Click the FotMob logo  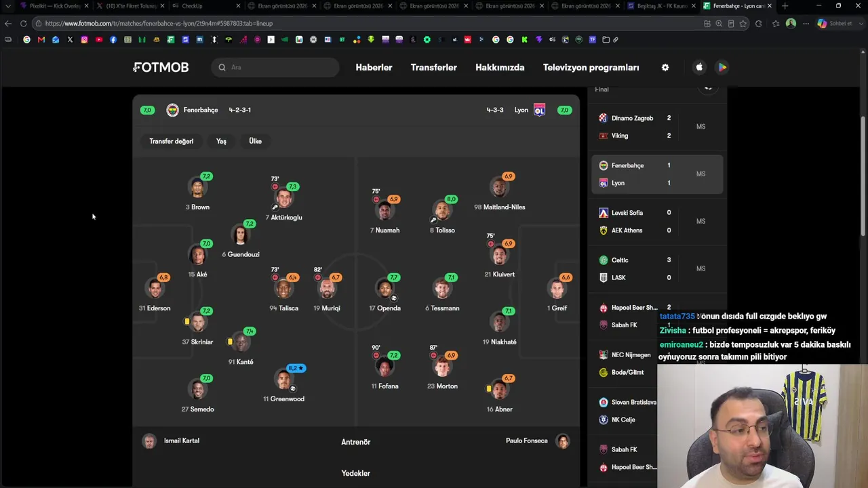pos(161,67)
